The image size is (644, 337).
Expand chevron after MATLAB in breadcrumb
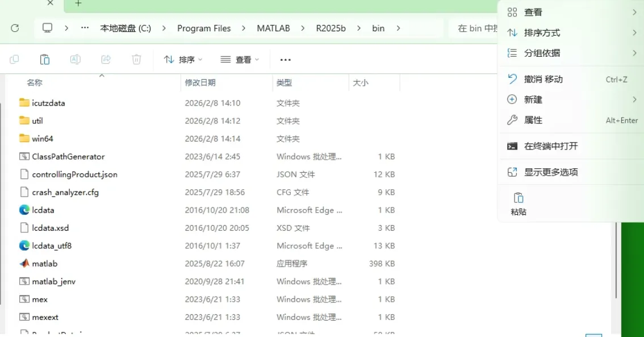tap(303, 28)
